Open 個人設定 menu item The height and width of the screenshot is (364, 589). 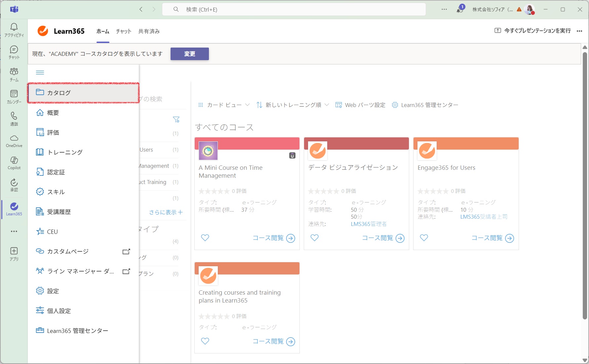coord(83,311)
